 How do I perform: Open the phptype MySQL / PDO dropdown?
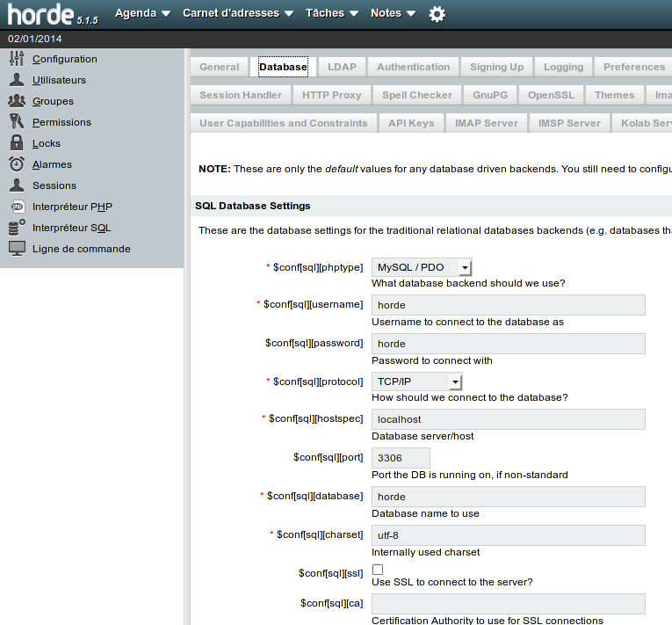422,267
